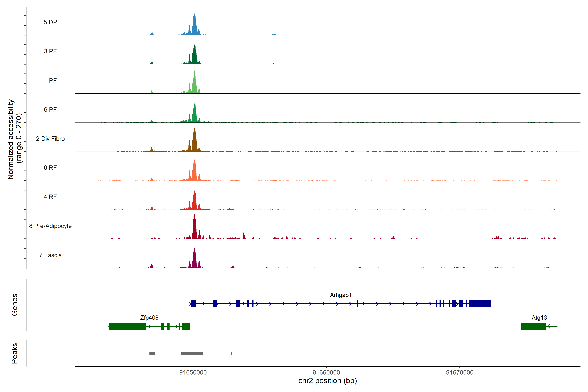The height and width of the screenshot is (392, 588).
Task: Click the Arhgap1 gene name label
Action: coord(341,295)
